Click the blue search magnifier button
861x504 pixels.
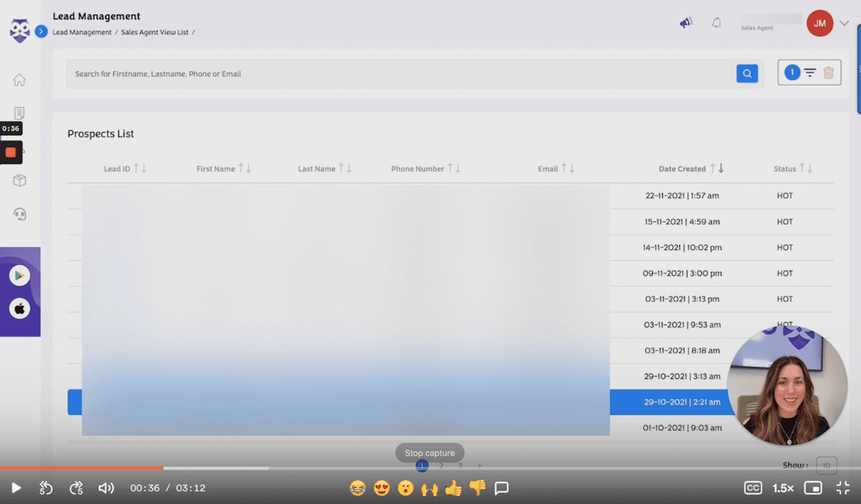[x=747, y=74]
